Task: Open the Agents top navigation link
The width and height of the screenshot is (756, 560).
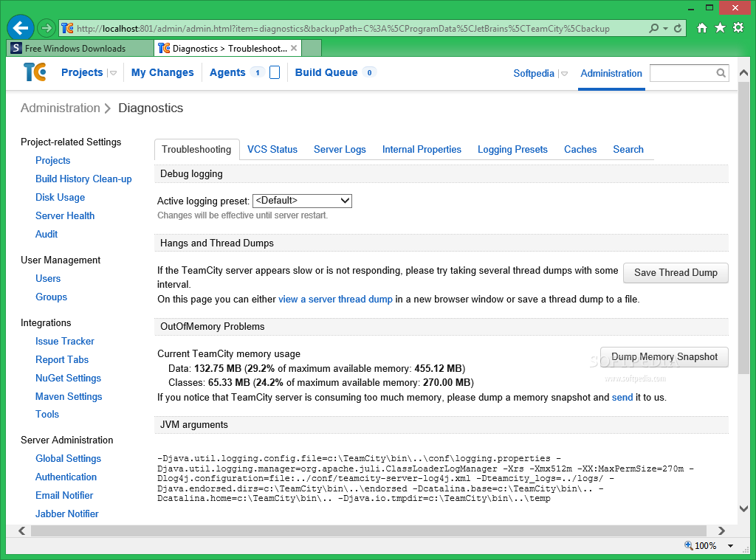Action: click(x=227, y=72)
